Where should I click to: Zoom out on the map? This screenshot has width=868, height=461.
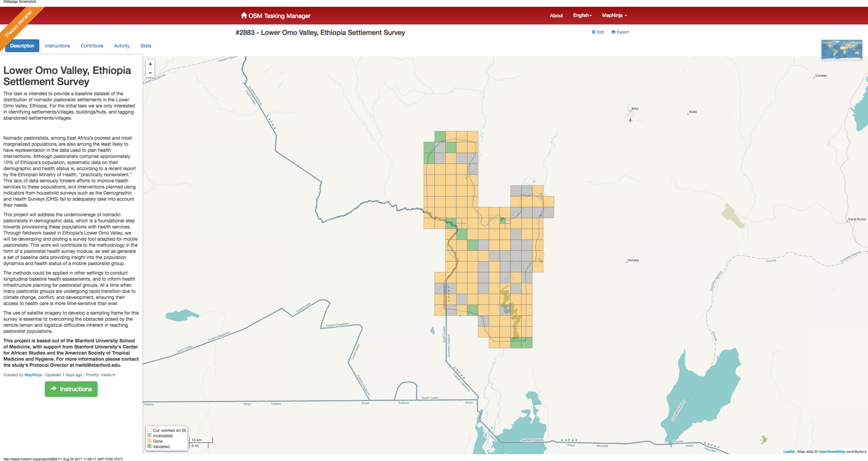pos(150,73)
